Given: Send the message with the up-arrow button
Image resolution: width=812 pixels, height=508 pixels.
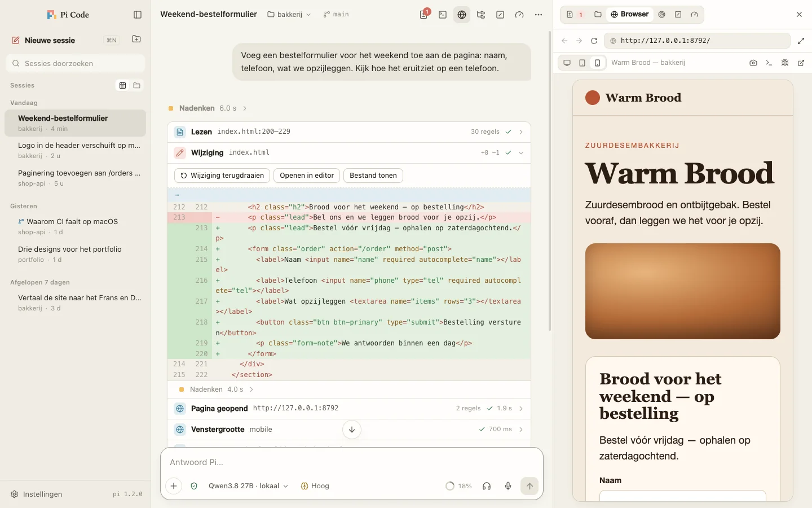Looking at the screenshot, I should coord(529,486).
